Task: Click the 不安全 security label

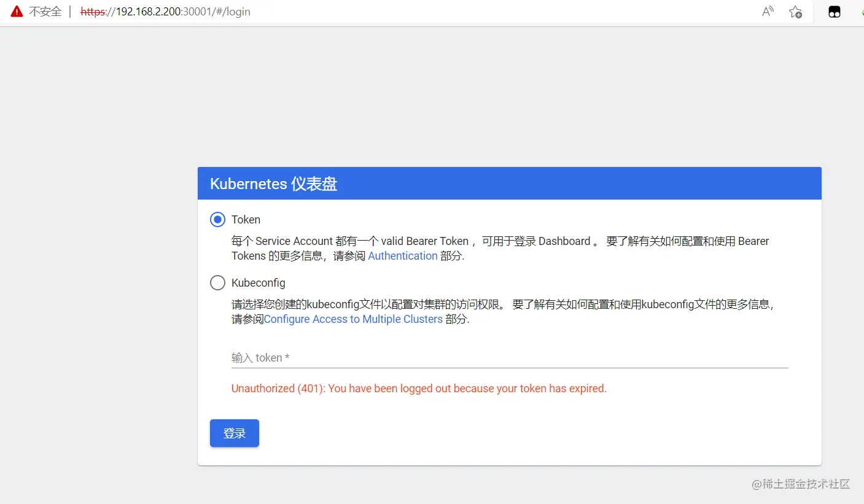Action: point(45,12)
